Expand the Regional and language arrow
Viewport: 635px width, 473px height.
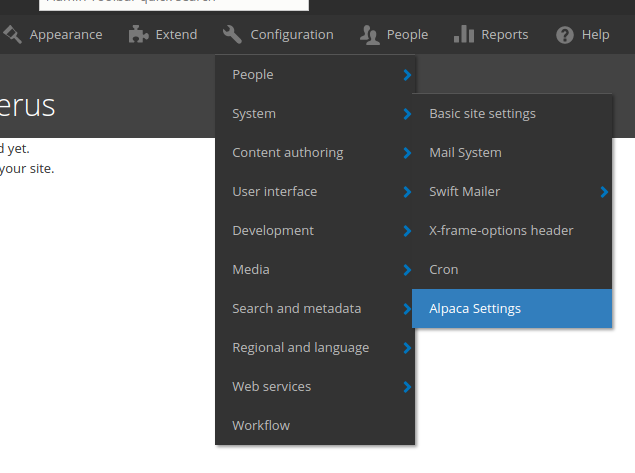click(x=406, y=348)
